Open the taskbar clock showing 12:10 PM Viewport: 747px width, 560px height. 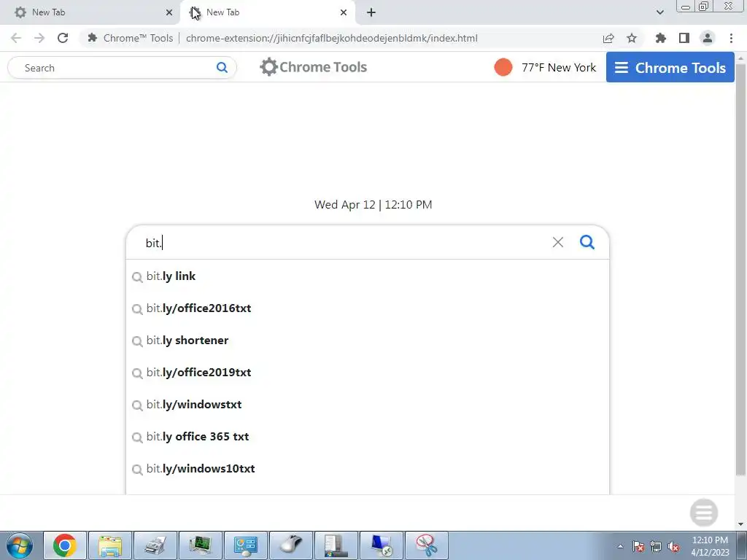[710, 546]
